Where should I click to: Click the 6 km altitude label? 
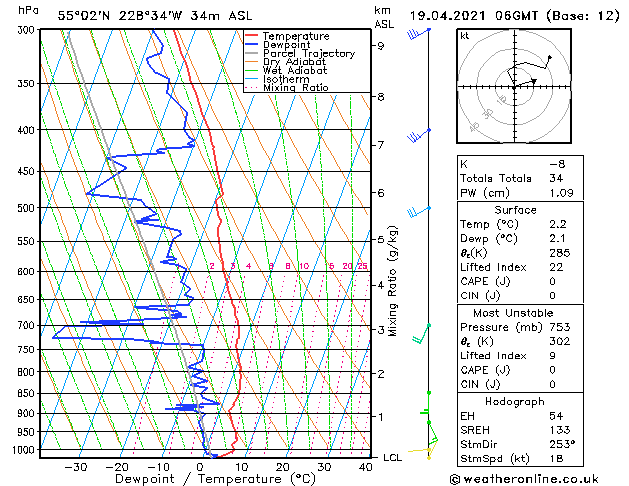point(380,193)
